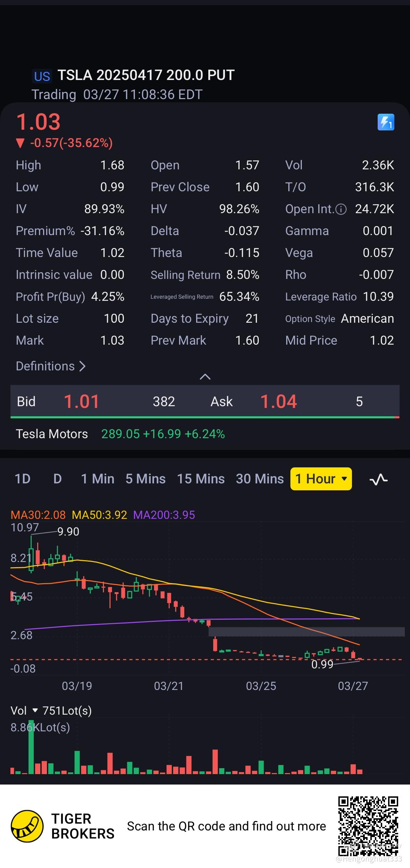Screen dimensions: 410x868
Task: Open the Vol indicator dropdown arrow
Action: pyautogui.click(x=35, y=711)
